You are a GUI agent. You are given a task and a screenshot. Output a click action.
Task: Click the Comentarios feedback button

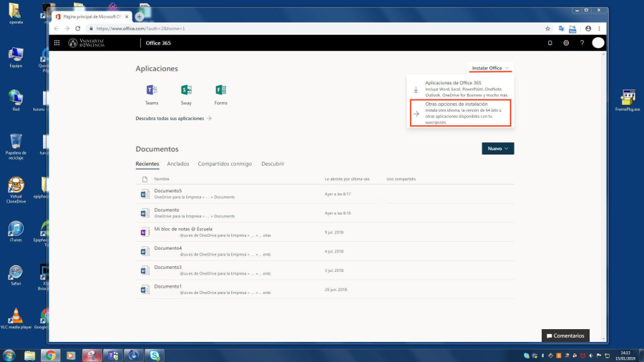pyautogui.click(x=565, y=336)
